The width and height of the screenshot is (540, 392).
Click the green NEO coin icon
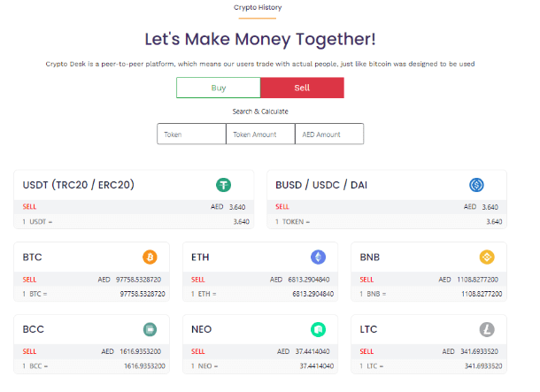(x=318, y=329)
